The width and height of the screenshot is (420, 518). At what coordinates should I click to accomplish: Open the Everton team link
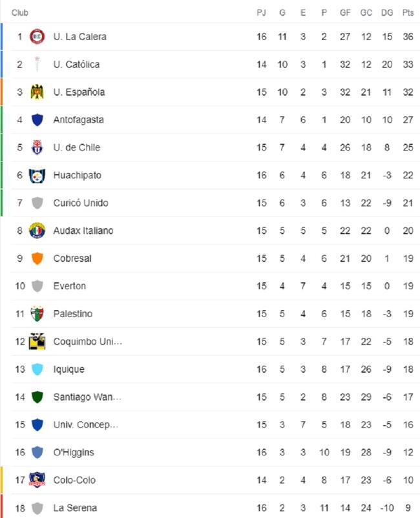(x=69, y=286)
